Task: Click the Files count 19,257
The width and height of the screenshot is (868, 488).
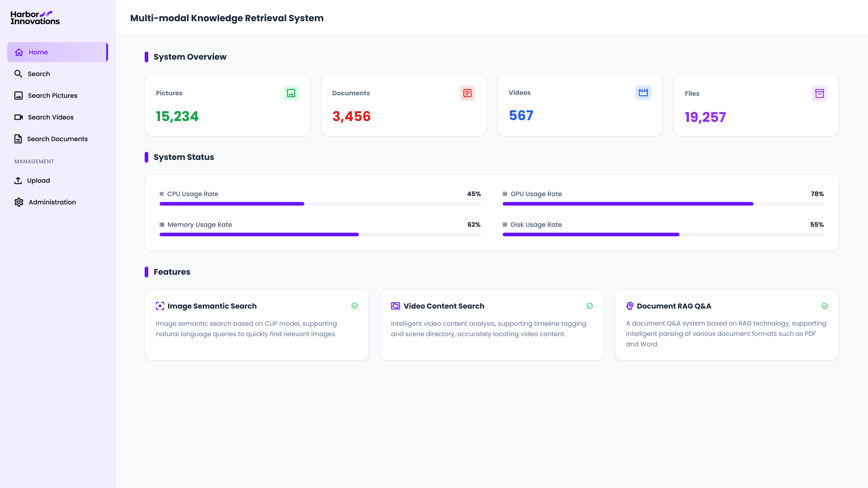Action: (x=705, y=117)
